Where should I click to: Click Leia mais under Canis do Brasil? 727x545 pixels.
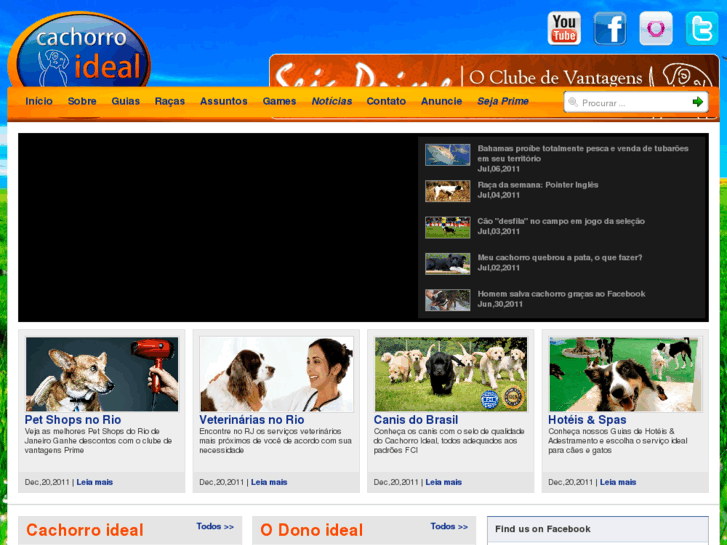(x=444, y=482)
